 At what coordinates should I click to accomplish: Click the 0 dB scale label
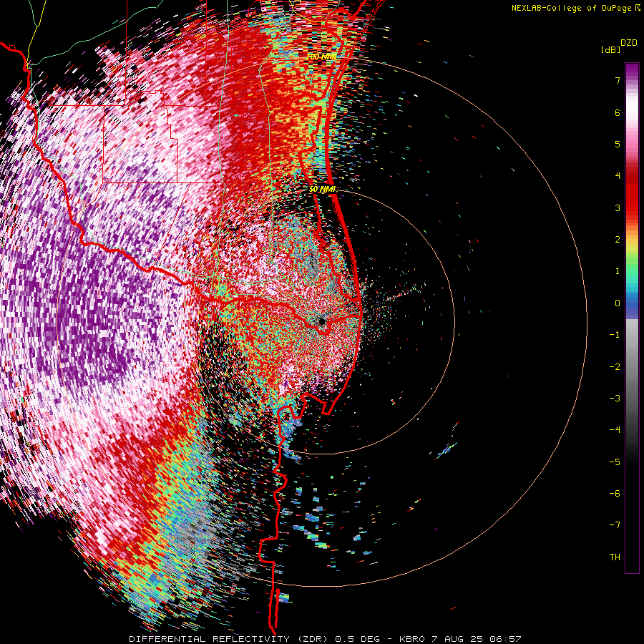pos(618,303)
